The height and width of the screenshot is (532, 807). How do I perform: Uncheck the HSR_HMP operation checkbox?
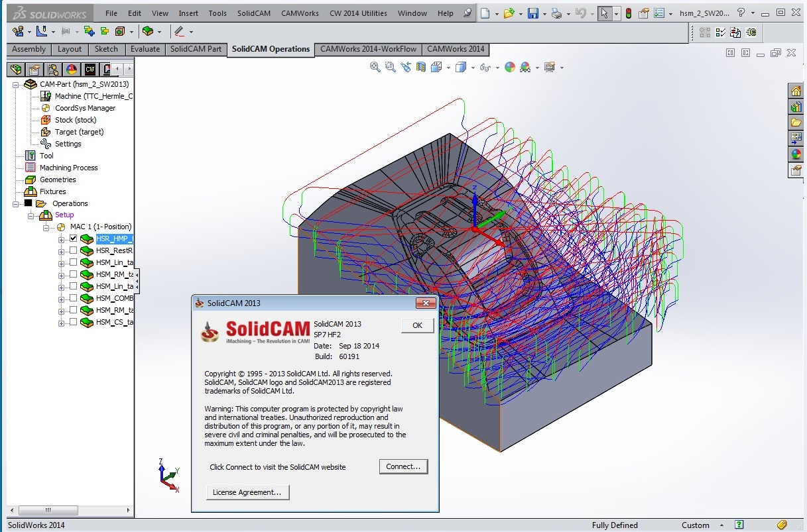73,239
